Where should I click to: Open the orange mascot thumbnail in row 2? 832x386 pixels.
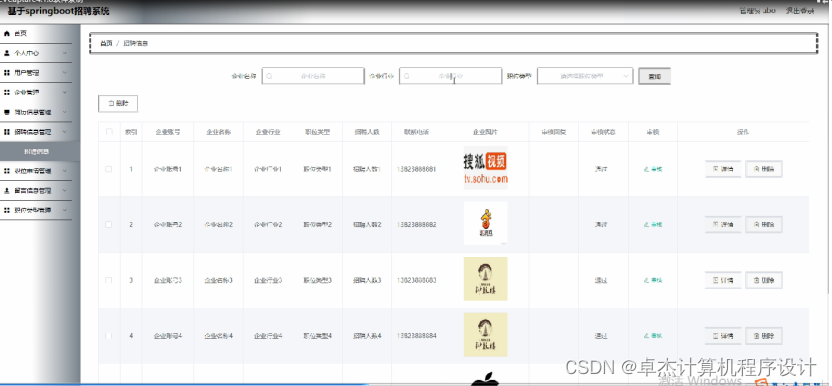click(486, 224)
